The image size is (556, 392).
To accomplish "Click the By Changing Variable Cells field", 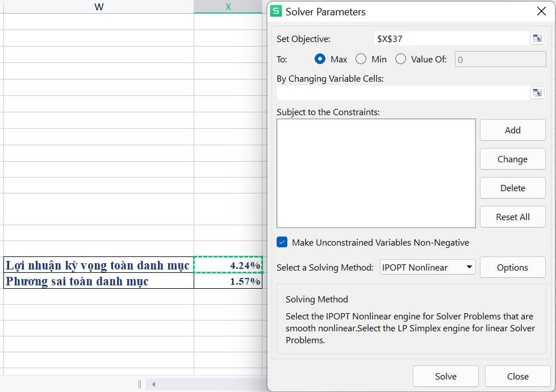I will pos(403,93).
